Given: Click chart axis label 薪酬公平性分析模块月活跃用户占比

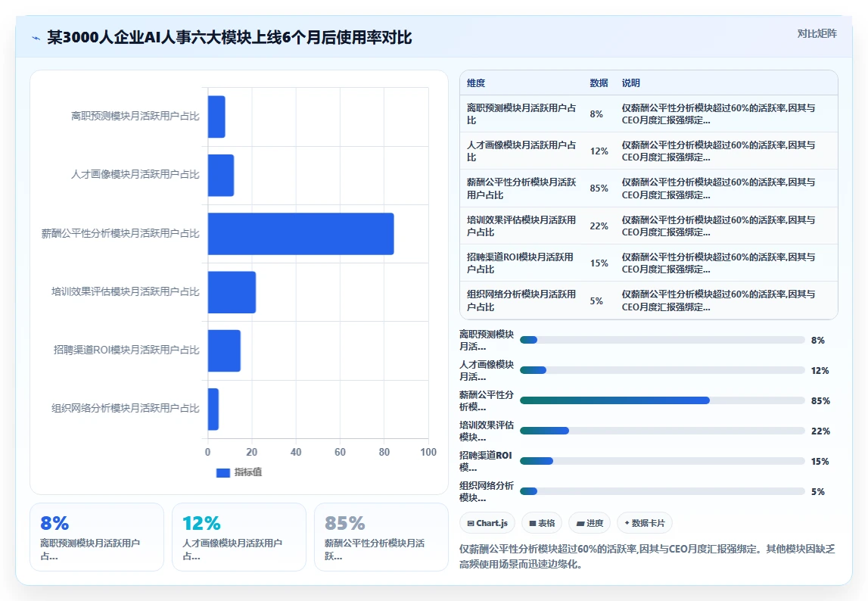Looking at the screenshot, I should point(120,233).
